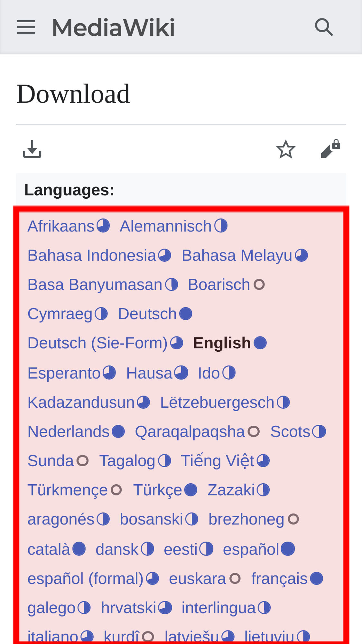Click the Download page heading

(x=73, y=94)
